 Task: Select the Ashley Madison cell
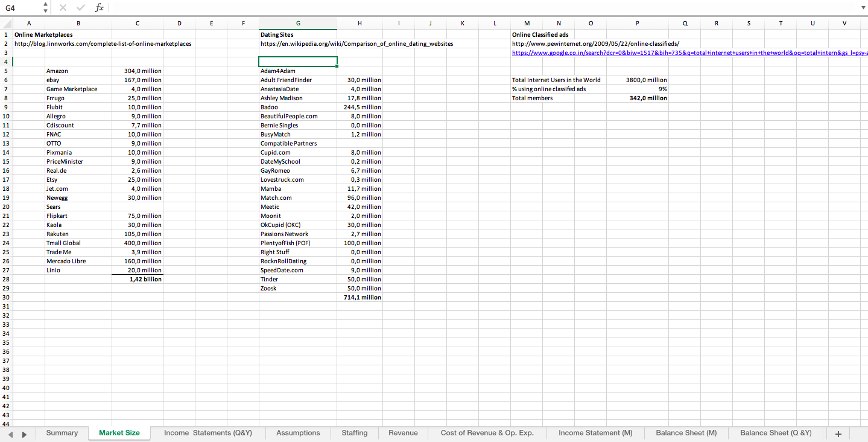pyautogui.click(x=298, y=98)
